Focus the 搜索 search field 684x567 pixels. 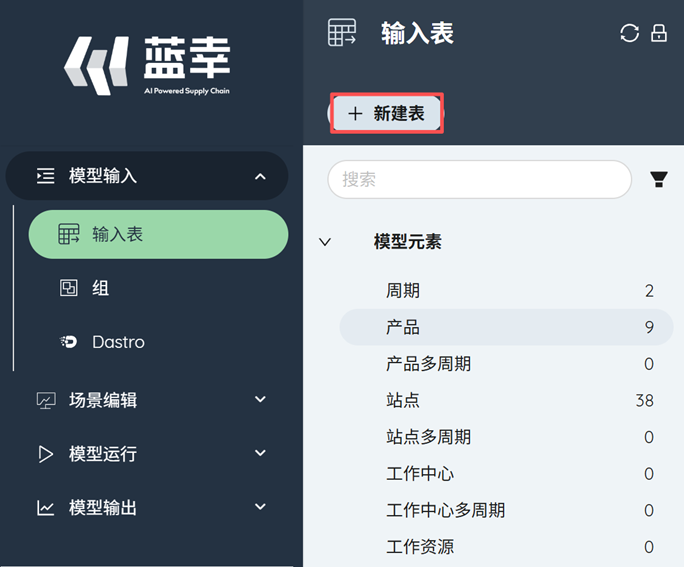480,180
